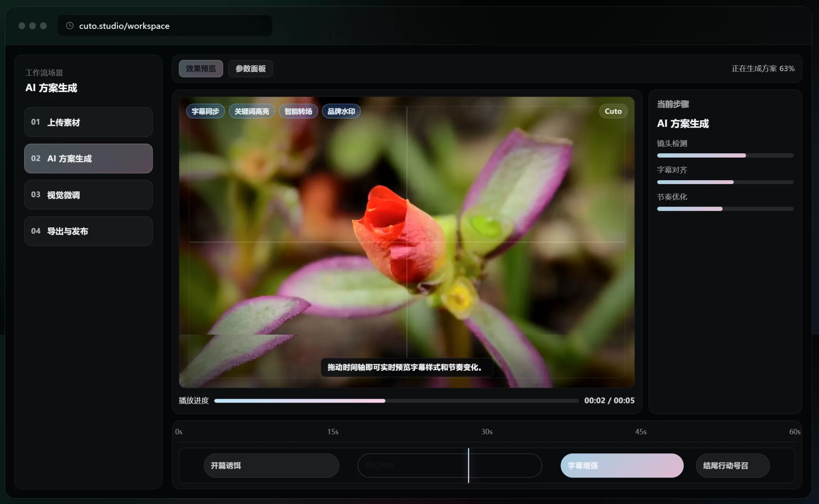Viewport: 819px width, 504px height.
Task: Switch to the 效果预览 tab
Action: [201, 69]
